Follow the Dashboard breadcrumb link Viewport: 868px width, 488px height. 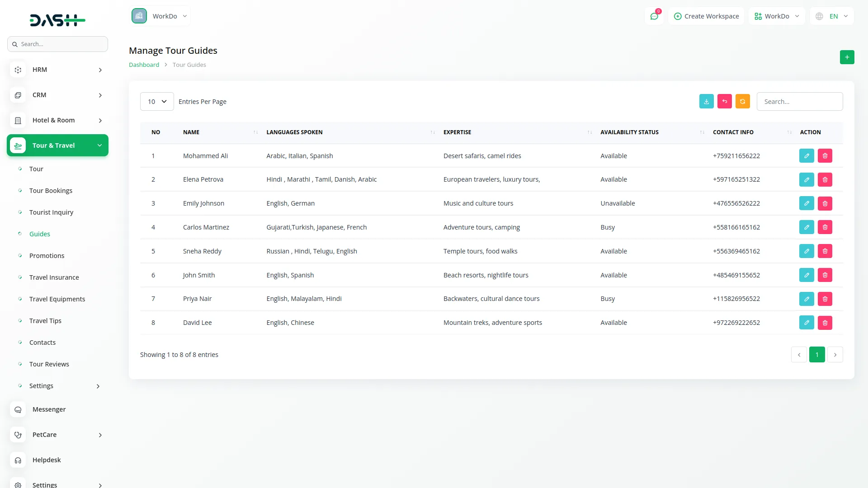point(144,65)
